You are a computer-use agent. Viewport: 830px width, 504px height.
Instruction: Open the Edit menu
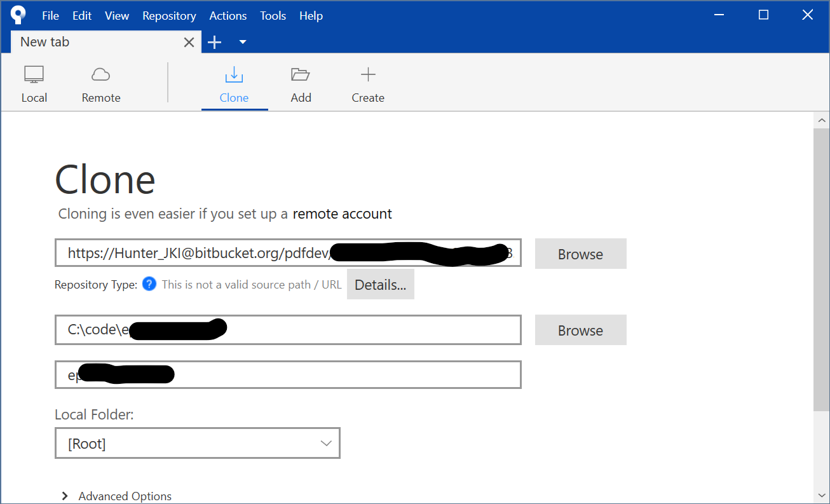[x=82, y=16]
